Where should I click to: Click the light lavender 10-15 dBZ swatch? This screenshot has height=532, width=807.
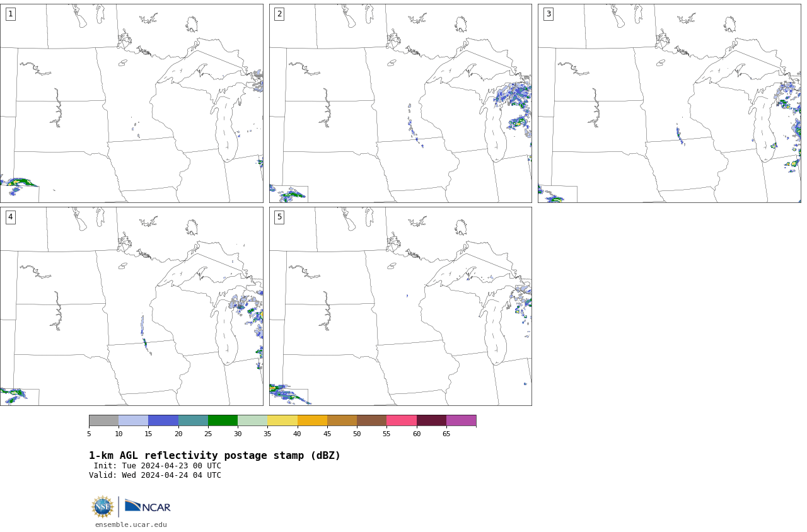(134, 420)
